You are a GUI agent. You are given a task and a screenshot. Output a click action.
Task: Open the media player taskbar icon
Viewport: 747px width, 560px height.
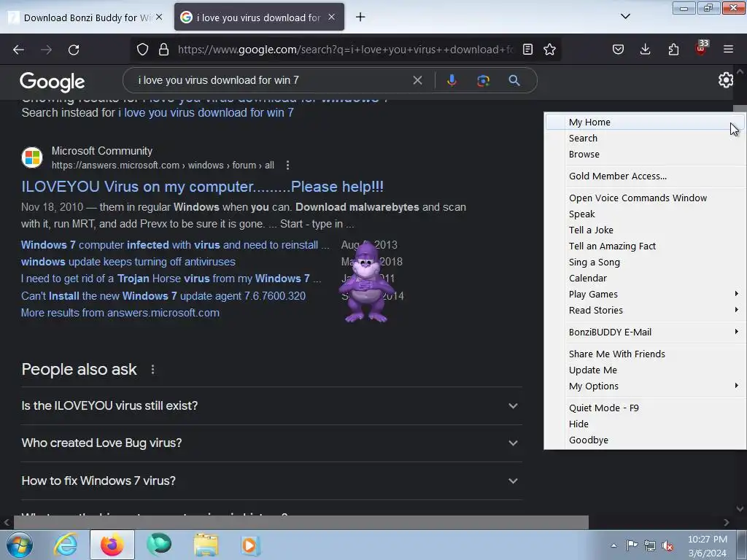click(x=250, y=545)
